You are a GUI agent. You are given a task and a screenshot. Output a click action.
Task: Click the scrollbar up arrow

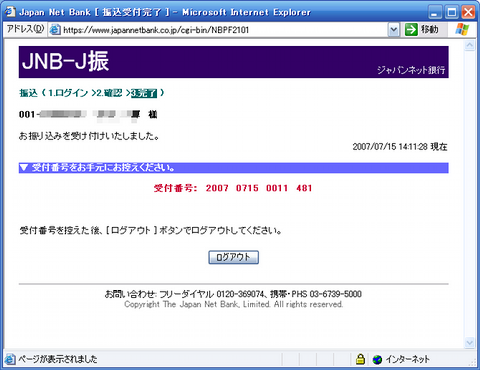470,45
